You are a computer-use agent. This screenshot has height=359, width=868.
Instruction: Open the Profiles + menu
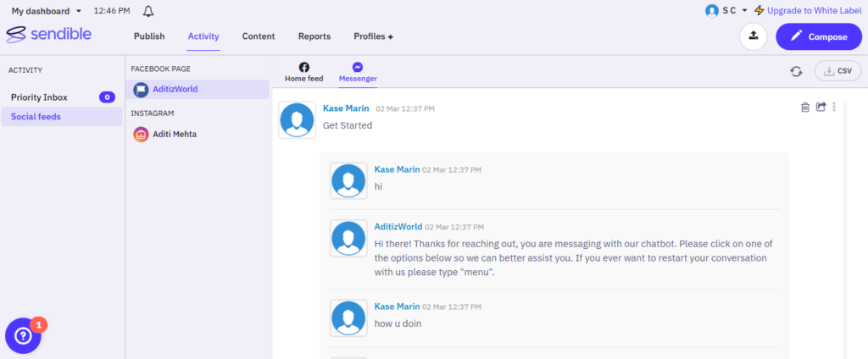point(373,36)
